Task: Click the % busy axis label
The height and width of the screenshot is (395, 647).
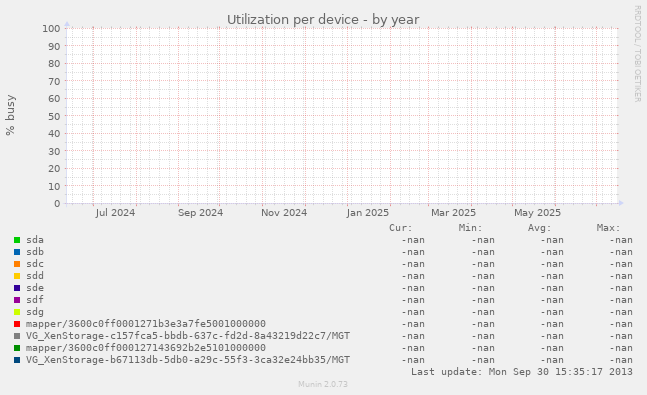Action: point(10,115)
